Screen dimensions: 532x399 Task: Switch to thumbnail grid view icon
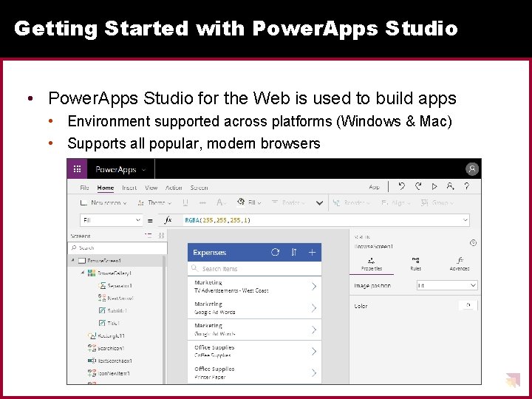point(162,236)
